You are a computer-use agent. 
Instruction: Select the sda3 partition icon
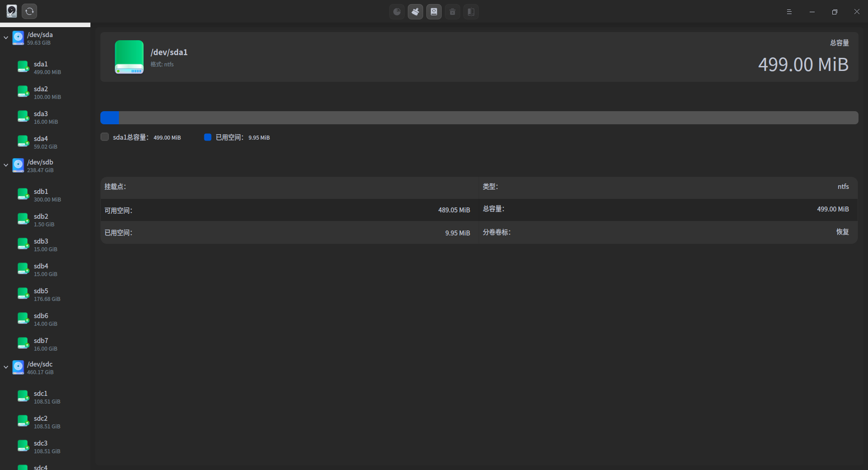pyautogui.click(x=24, y=117)
